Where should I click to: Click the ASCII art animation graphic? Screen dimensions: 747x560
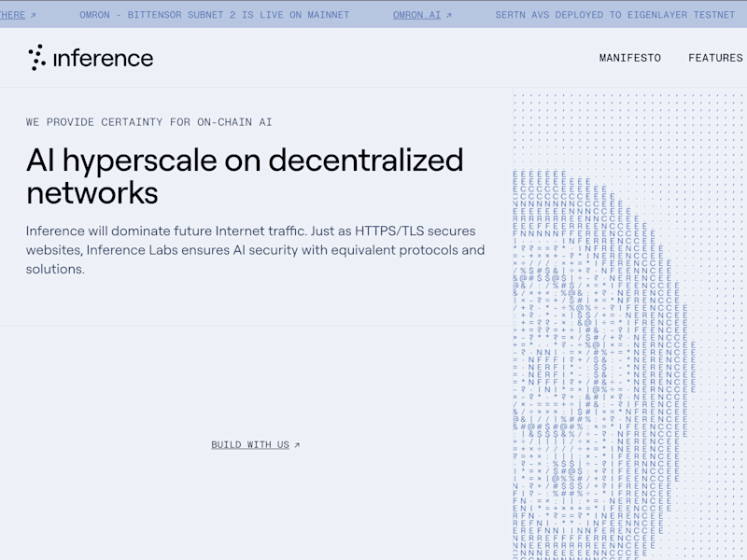(629, 324)
